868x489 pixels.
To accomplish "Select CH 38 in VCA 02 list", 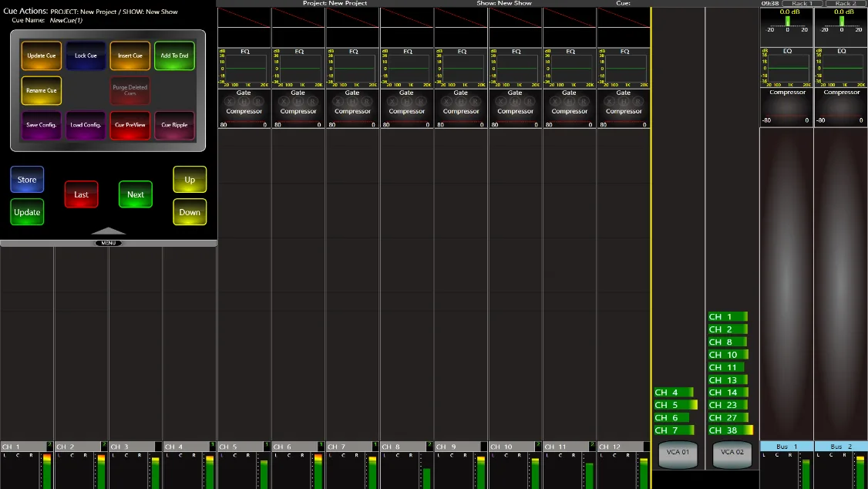I will 731,430.
